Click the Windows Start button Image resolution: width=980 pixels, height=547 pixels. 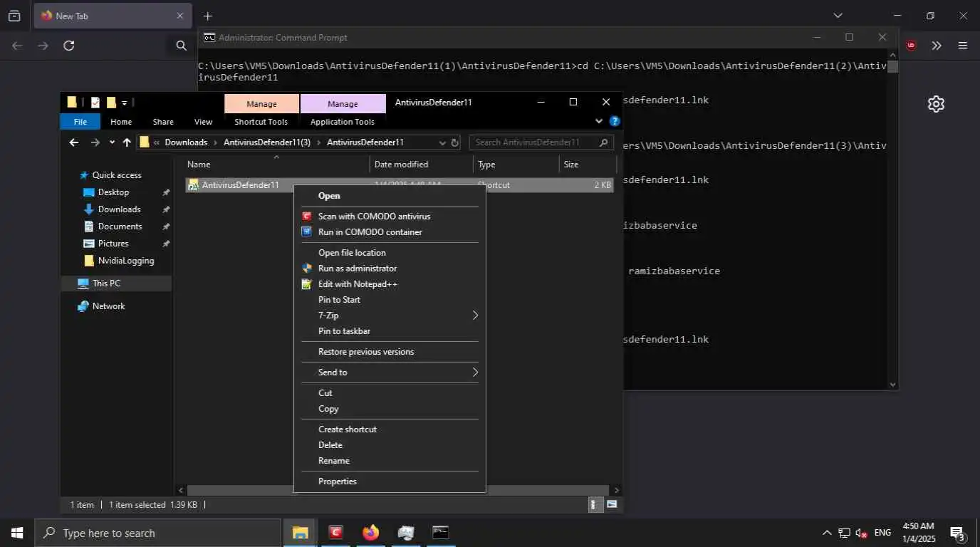(x=17, y=533)
